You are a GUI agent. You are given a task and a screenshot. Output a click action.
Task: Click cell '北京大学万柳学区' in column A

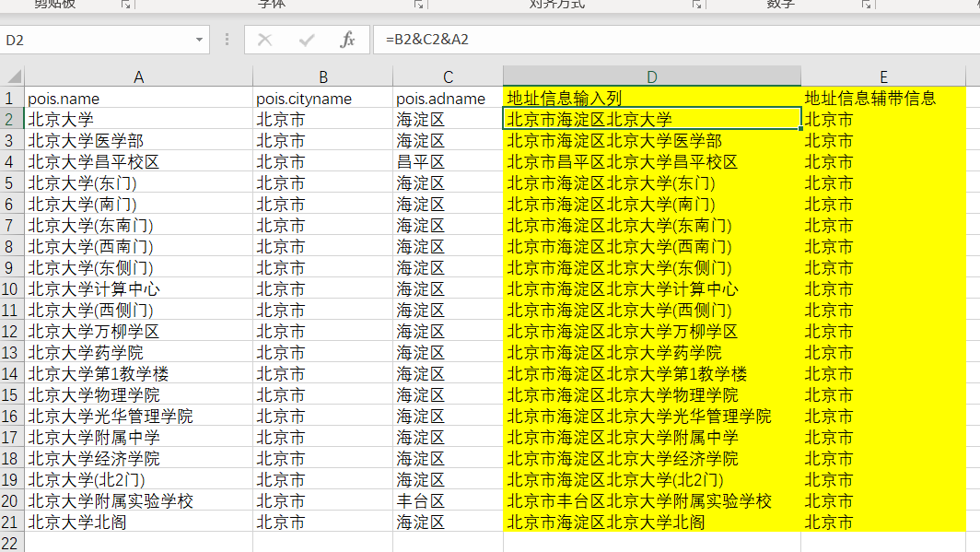click(139, 332)
